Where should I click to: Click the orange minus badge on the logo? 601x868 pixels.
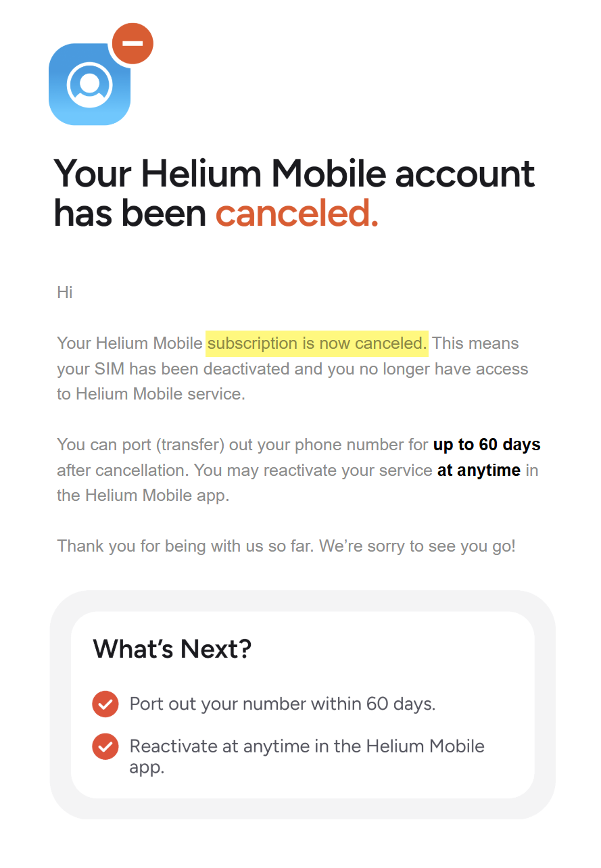[x=133, y=43]
